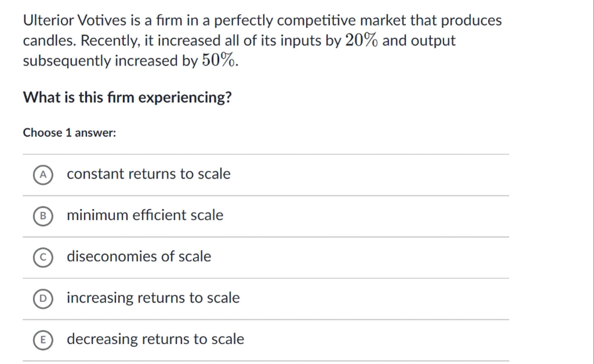Select radio button E circle

[43, 340]
